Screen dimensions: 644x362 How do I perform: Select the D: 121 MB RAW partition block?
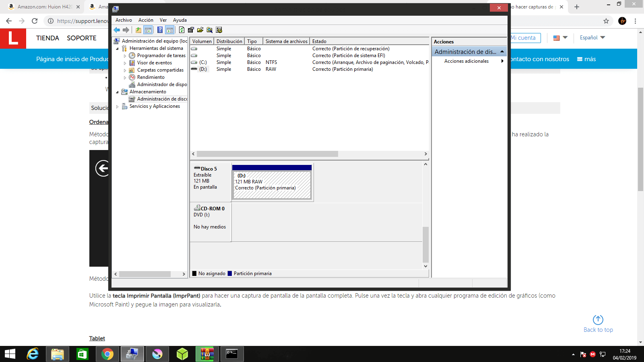tap(272, 185)
